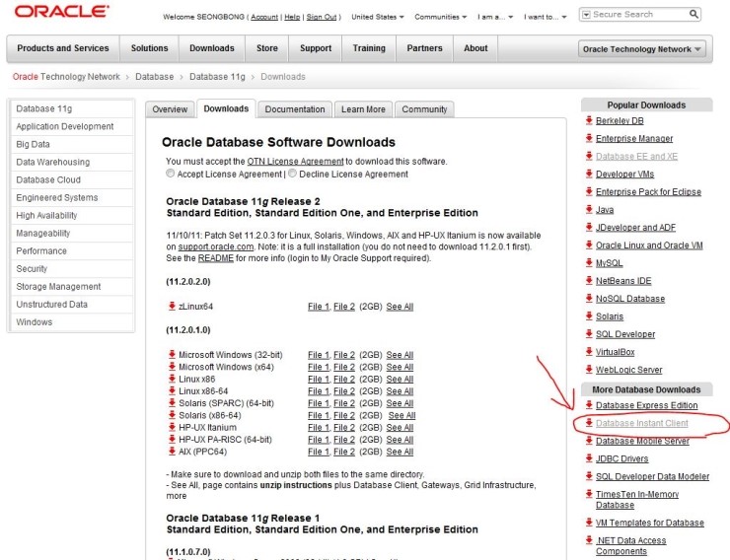Click download icon beside Solaris
This screenshot has height=560, width=730.
(589, 316)
